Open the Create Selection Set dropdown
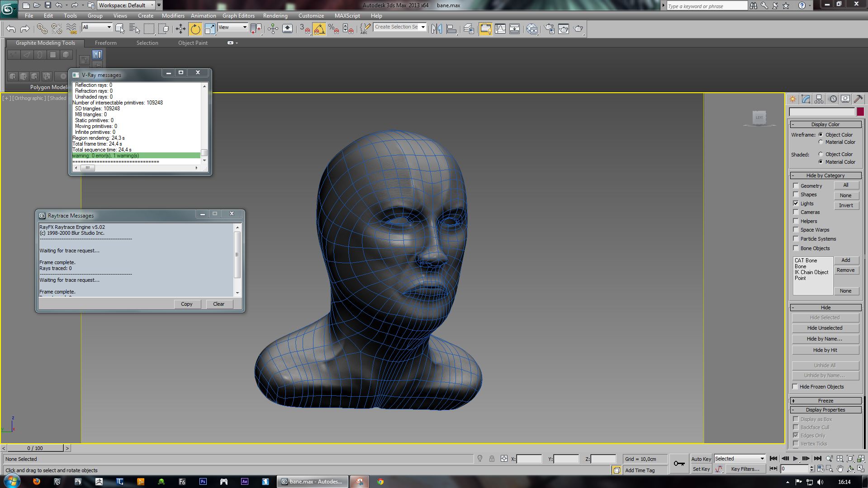Image resolution: width=868 pixels, height=488 pixels. (423, 27)
